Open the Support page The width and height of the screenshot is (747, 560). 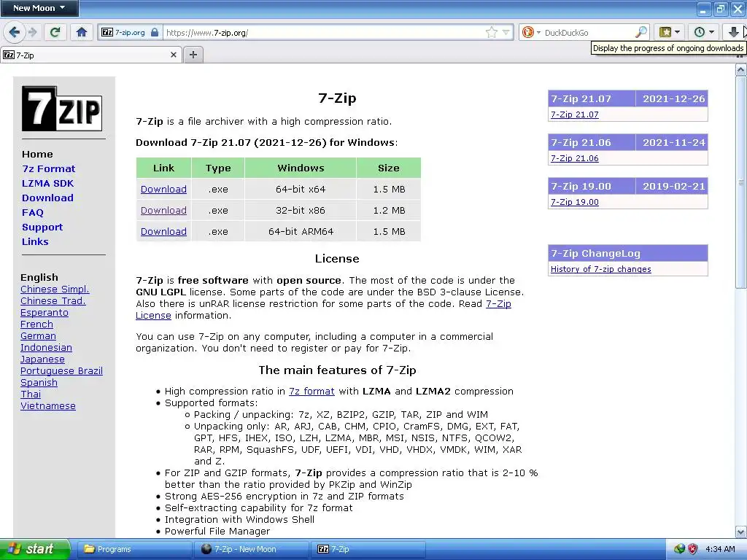point(42,227)
